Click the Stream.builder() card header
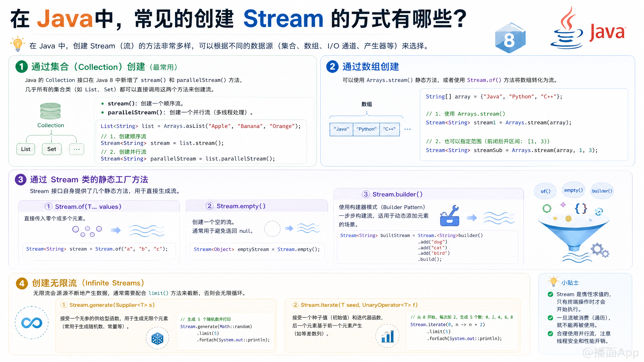644x362 pixels. 428,194
